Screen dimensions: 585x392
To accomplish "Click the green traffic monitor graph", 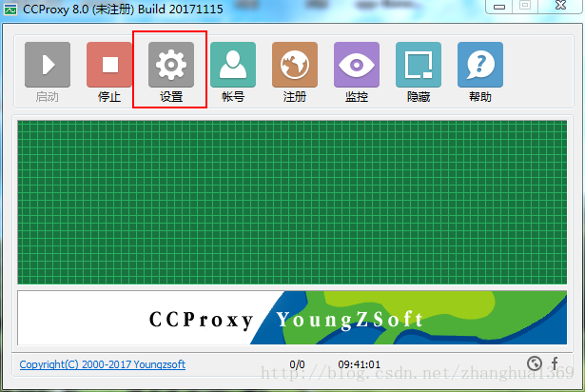I will [x=292, y=203].
